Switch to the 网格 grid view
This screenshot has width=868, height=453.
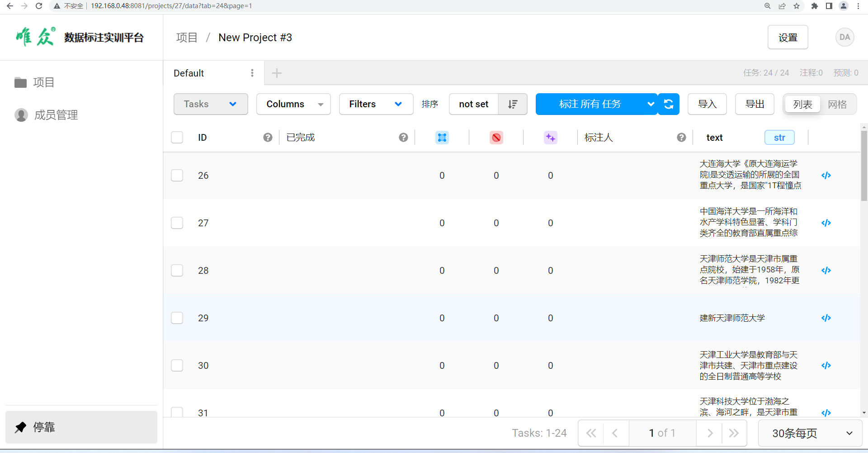click(837, 105)
